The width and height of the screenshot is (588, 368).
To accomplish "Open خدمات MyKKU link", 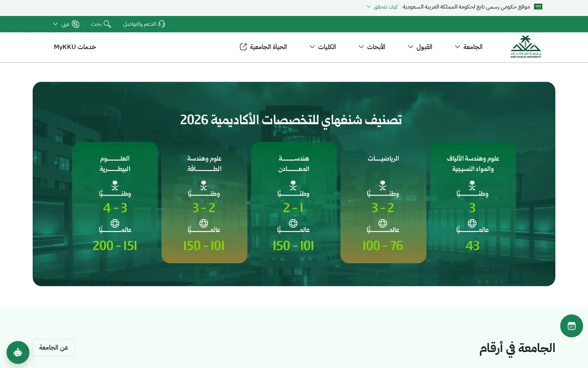I will [x=75, y=47].
